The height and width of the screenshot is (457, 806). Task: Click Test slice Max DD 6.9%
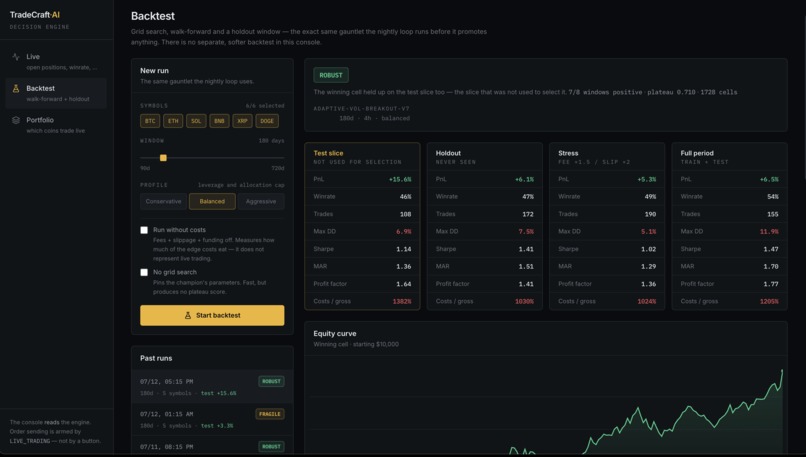[404, 232]
